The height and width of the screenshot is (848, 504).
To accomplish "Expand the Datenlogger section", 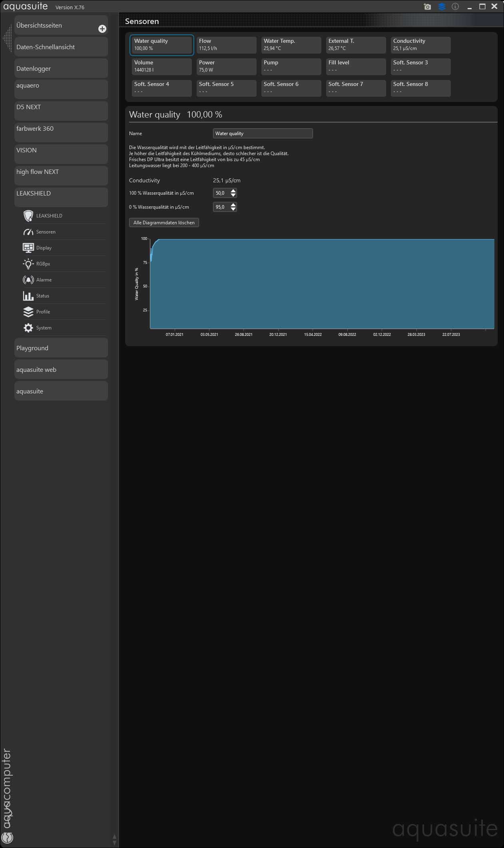I will [61, 68].
